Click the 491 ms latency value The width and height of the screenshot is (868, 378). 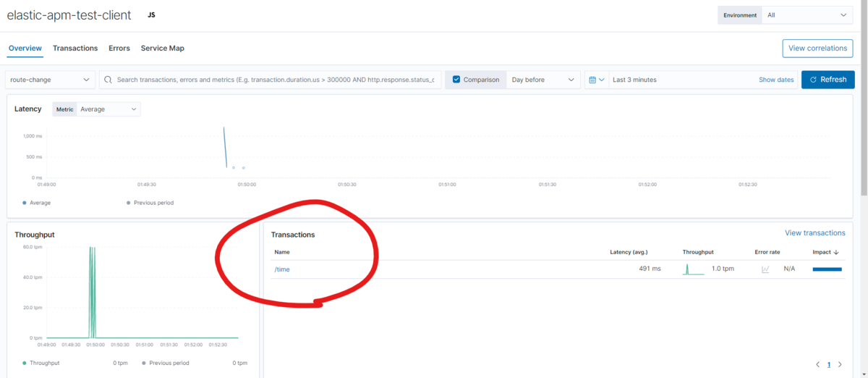tap(650, 269)
